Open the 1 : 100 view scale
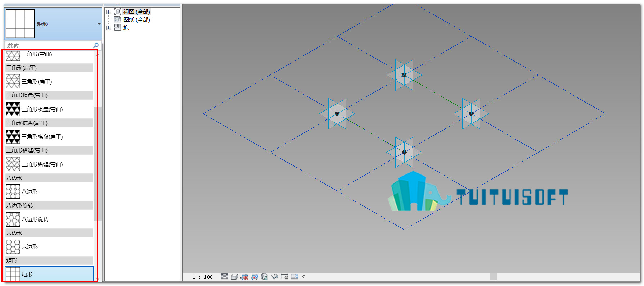This screenshot has width=644, height=286. tap(203, 277)
